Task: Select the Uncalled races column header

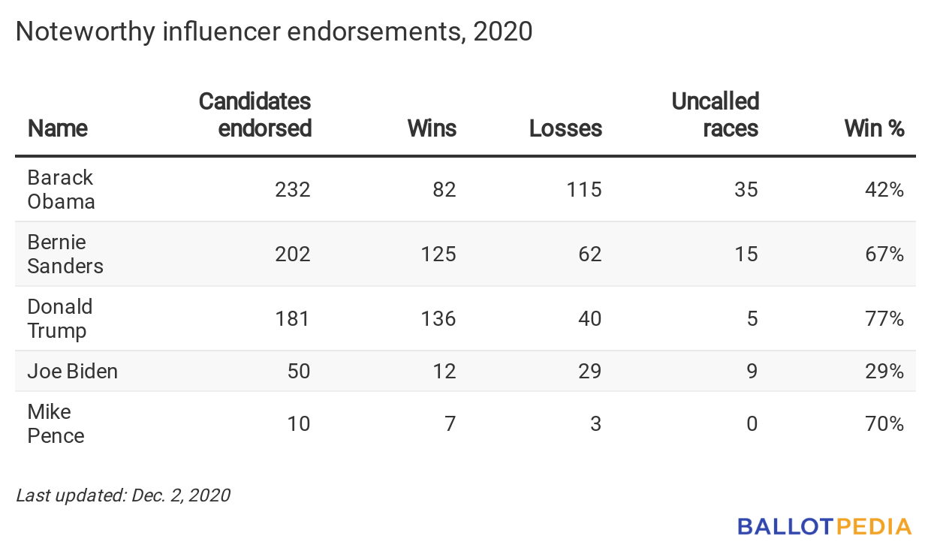Action: point(716,115)
